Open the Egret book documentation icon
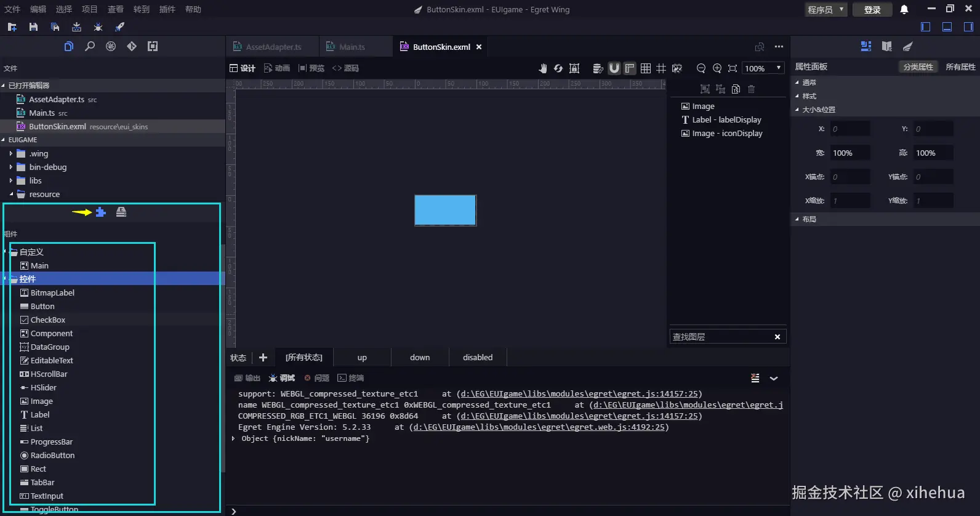 [887, 46]
